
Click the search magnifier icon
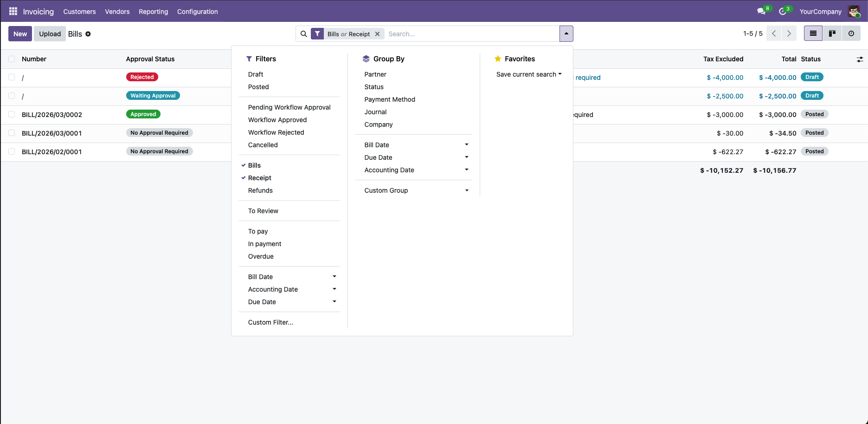[x=304, y=33]
